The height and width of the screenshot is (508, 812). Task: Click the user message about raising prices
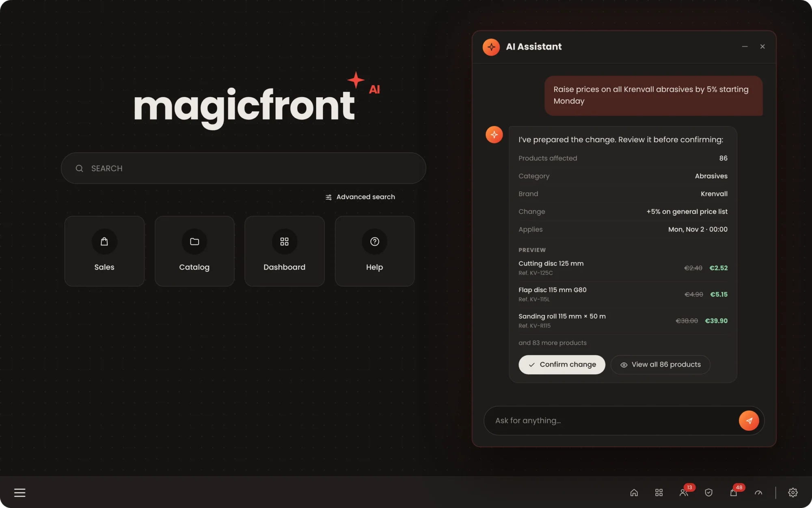point(653,96)
